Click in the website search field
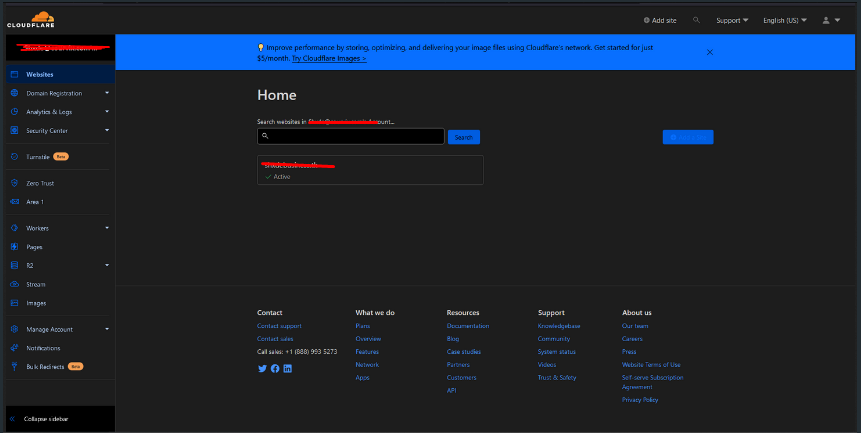This screenshot has height=433, width=861. click(x=351, y=136)
